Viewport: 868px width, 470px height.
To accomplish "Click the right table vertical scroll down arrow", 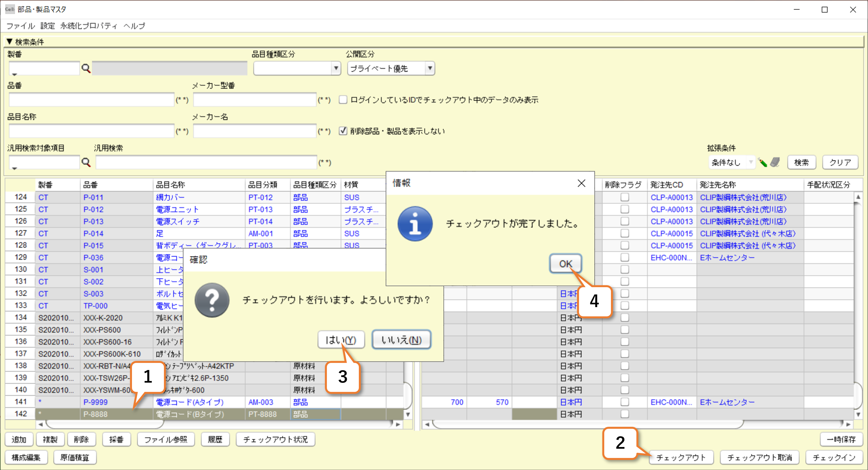I will pos(858,415).
